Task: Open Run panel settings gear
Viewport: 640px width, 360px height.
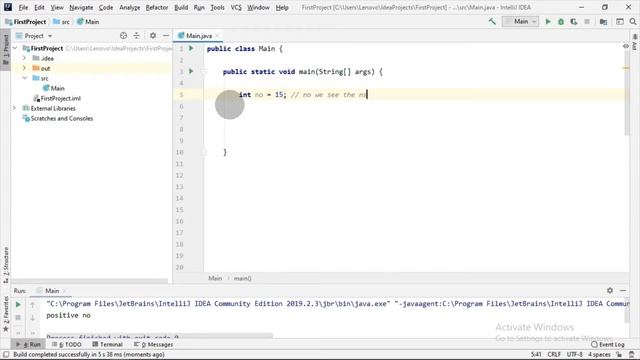Action: 610,290
